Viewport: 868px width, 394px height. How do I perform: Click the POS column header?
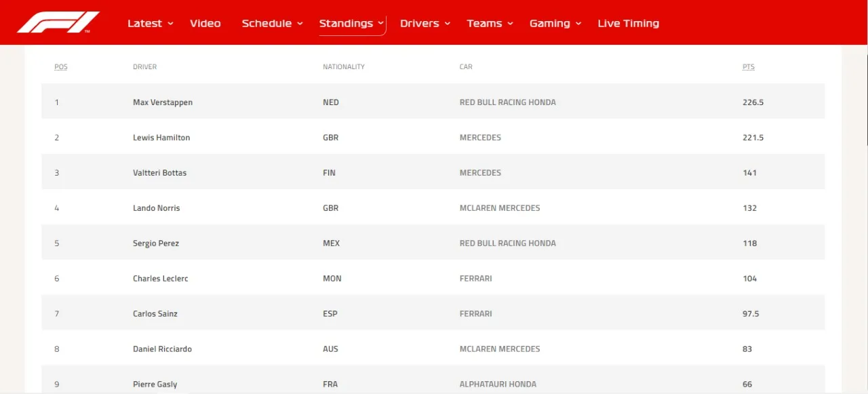coord(61,67)
